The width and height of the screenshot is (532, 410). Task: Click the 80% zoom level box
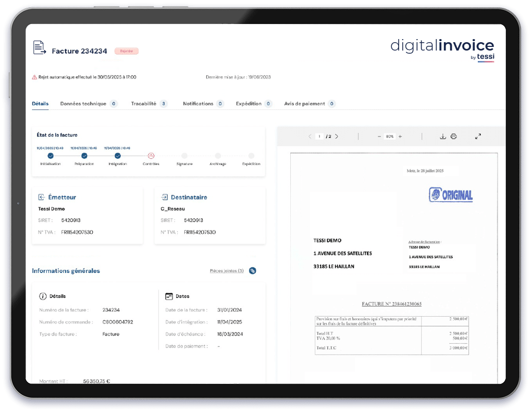[x=390, y=136]
